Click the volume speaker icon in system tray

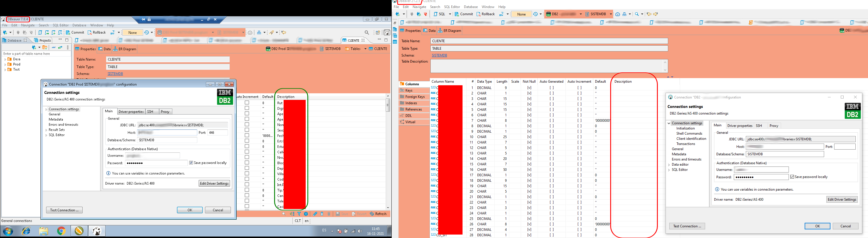click(360, 231)
